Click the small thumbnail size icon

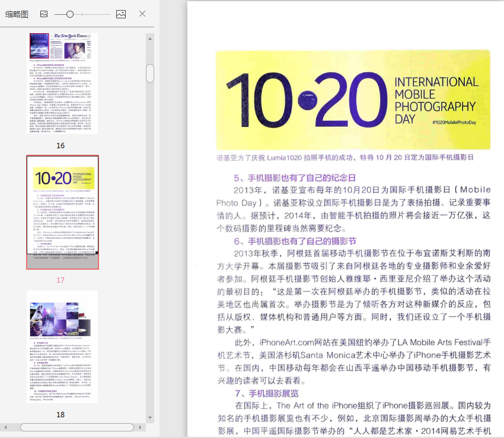point(44,14)
